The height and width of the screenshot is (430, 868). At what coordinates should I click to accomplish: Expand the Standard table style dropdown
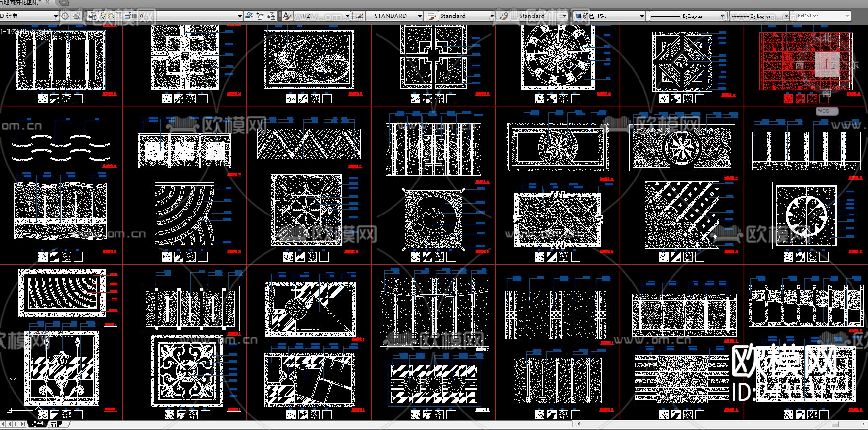click(492, 16)
